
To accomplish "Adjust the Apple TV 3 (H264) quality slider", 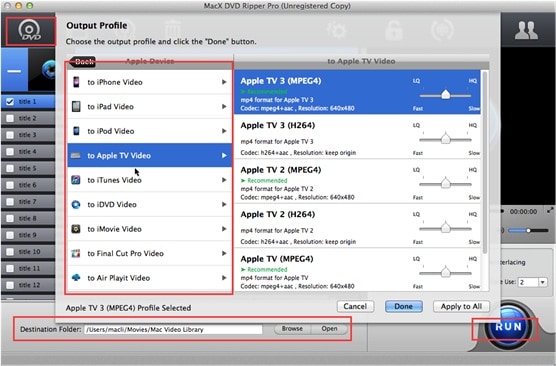I will [445, 139].
